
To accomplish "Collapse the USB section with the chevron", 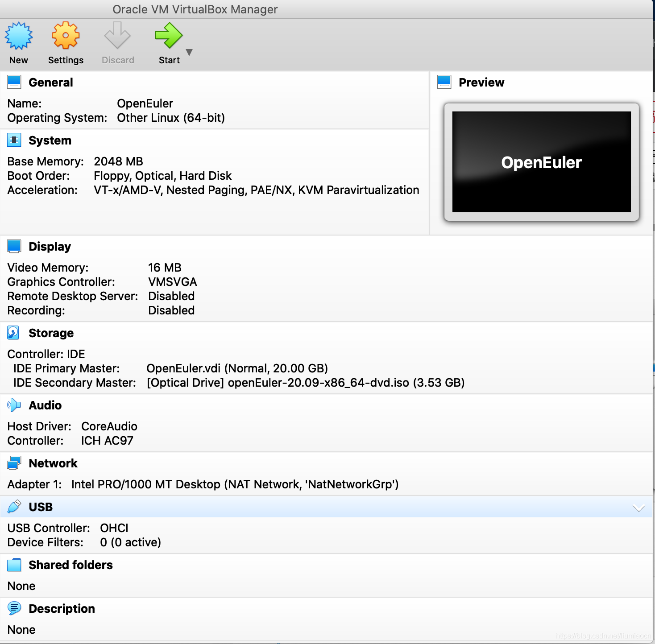I will 639,508.
